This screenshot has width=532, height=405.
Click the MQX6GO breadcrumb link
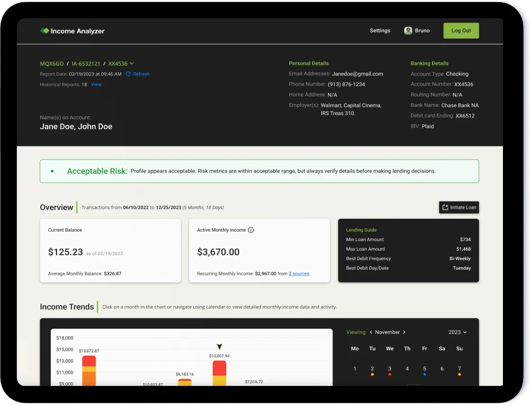tap(52, 63)
